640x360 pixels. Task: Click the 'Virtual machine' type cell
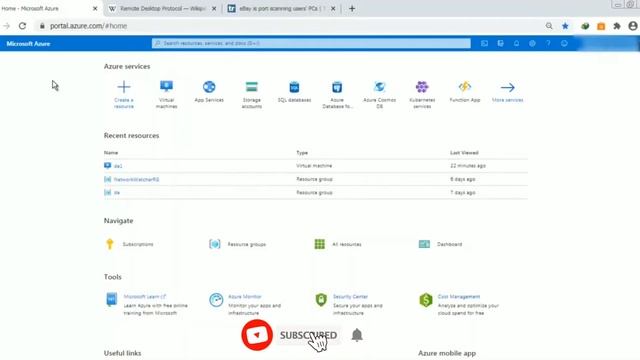314,166
